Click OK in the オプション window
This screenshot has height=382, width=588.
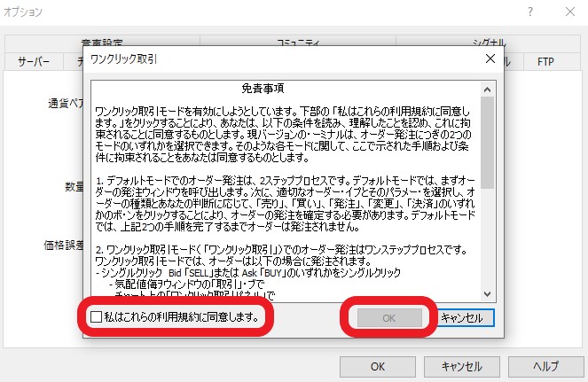click(x=378, y=367)
